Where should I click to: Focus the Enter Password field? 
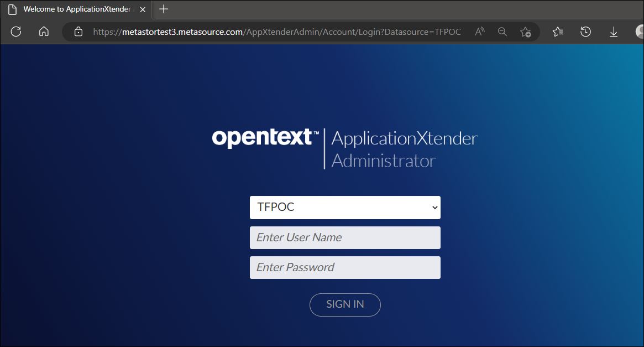pos(345,268)
